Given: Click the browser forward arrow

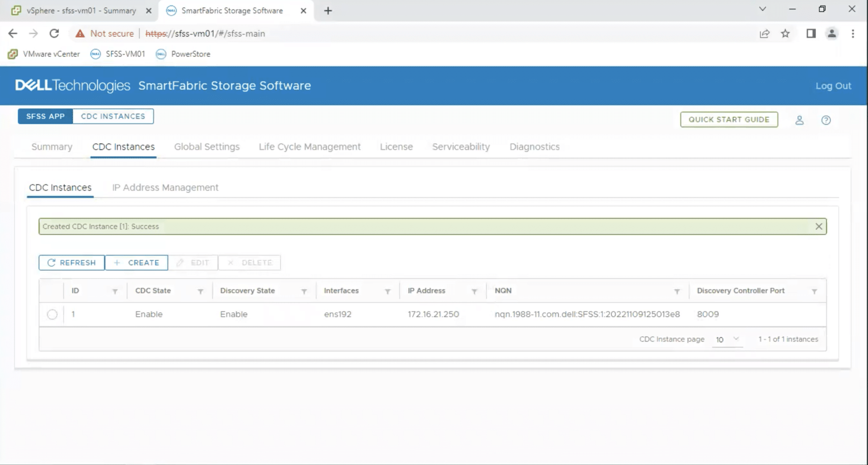Looking at the screenshot, I should point(33,33).
